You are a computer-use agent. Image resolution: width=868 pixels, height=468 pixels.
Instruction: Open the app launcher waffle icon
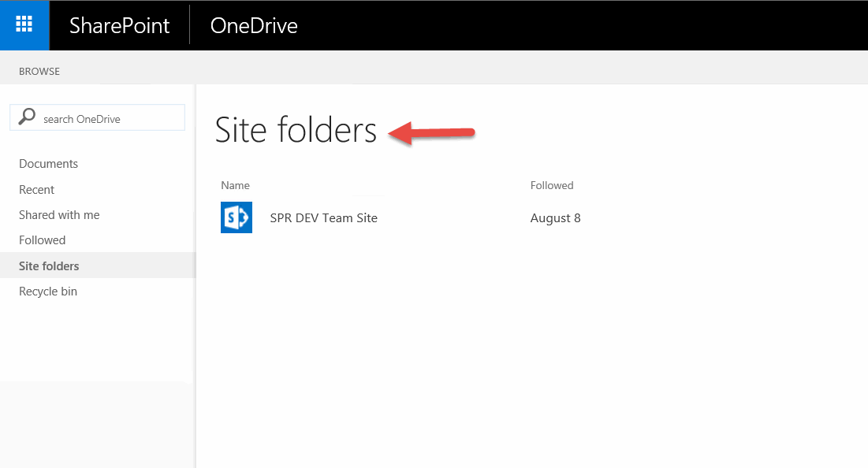pos(24,25)
